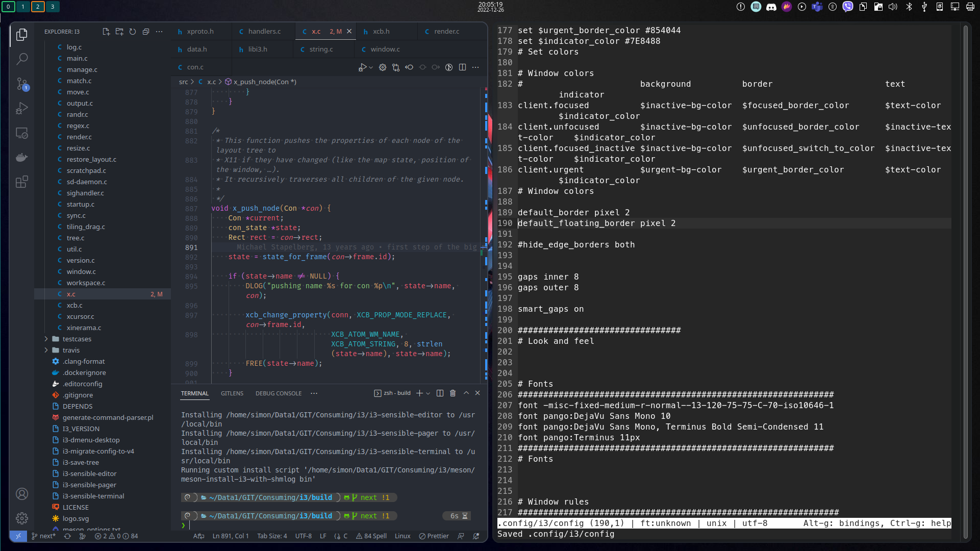The width and height of the screenshot is (980, 551).
Task: Open workspace.c in the file tree
Action: click(86, 283)
